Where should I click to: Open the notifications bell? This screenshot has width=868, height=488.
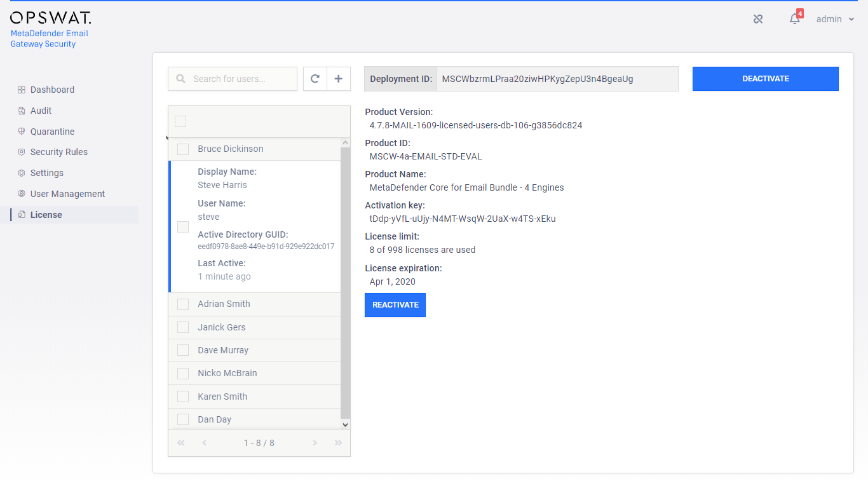[x=794, y=19]
